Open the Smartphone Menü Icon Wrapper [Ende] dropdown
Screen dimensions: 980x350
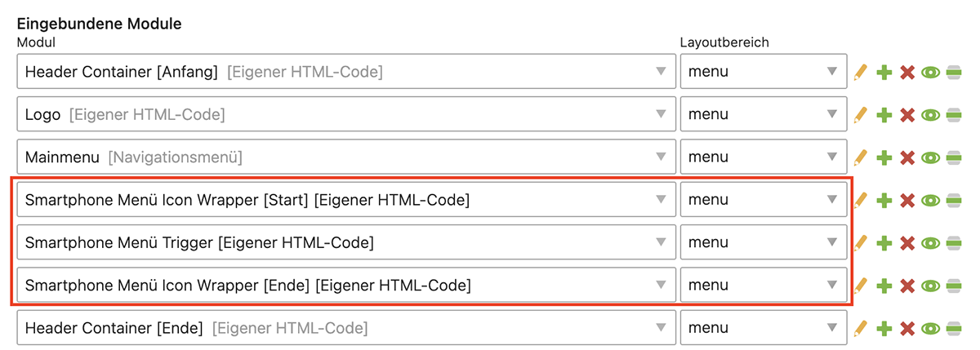(346, 286)
